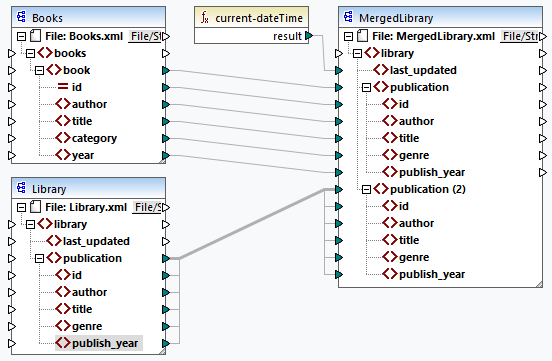Click output connector of publication in Library
The width and height of the screenshot is (552, 361).
click(x=166, y=259)
